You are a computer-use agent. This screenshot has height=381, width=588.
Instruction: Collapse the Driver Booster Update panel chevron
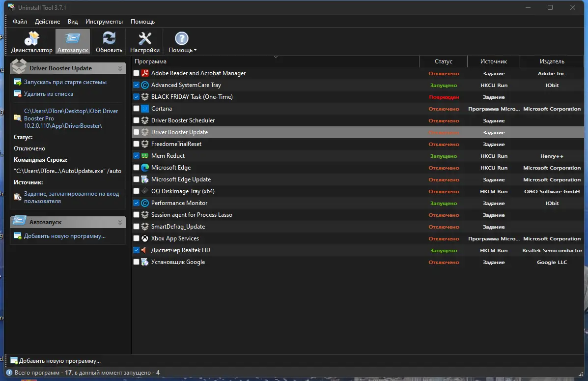[x=120, y=68]
